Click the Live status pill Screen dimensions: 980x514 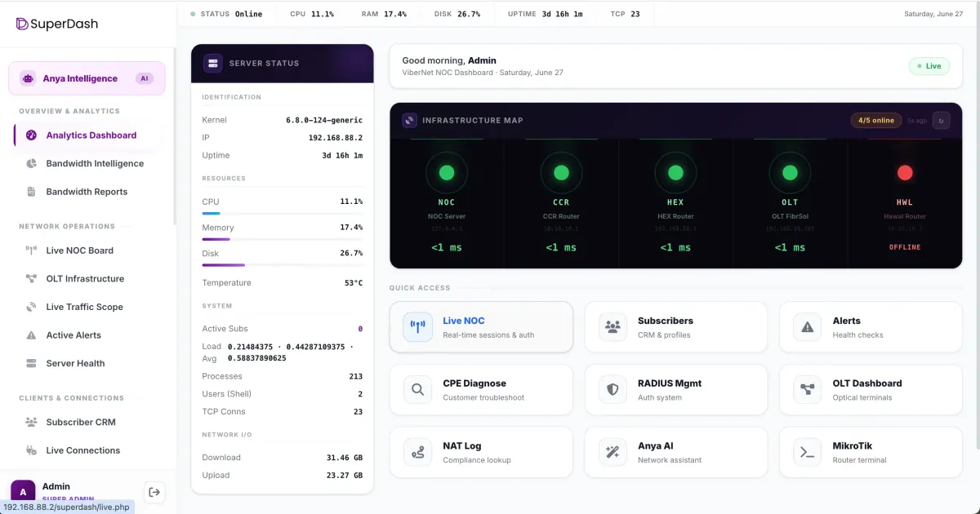point(929,66)
